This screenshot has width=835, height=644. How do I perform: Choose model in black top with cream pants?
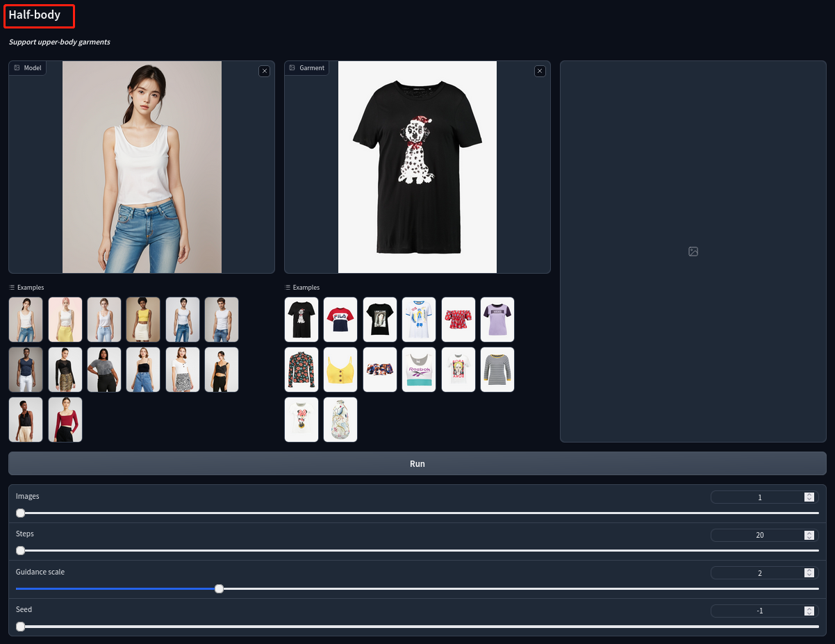26,420
